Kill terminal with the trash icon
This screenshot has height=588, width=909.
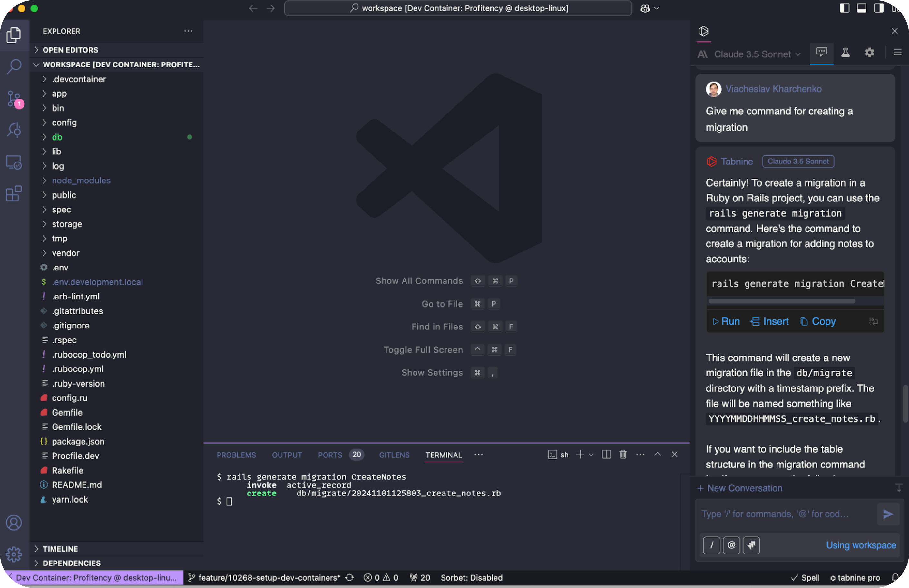[x=623, y=454]
